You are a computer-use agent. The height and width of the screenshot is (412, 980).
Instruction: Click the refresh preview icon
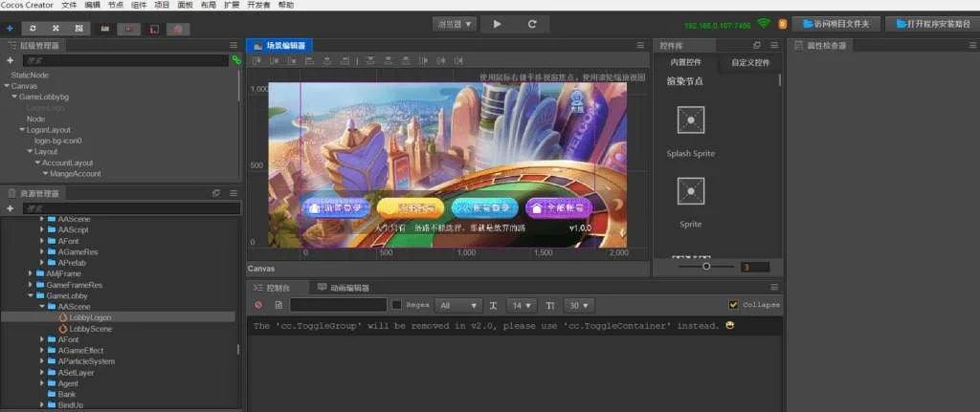point(532,24)
